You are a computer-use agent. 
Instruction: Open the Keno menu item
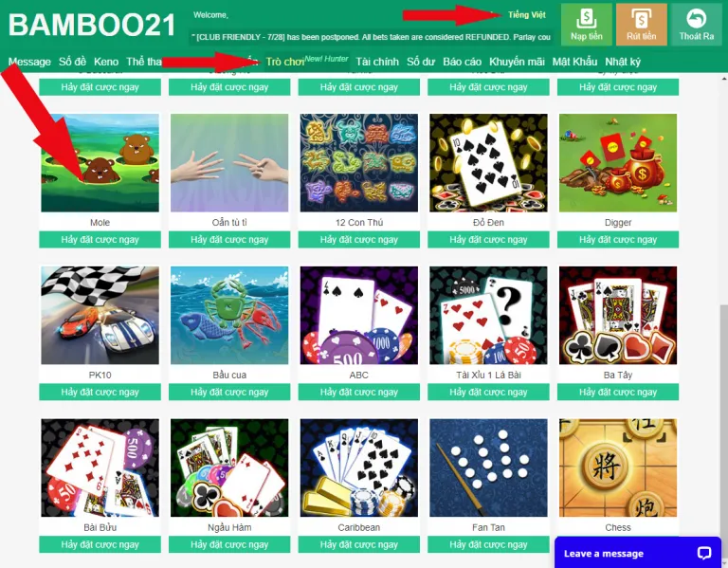[106, 62]
